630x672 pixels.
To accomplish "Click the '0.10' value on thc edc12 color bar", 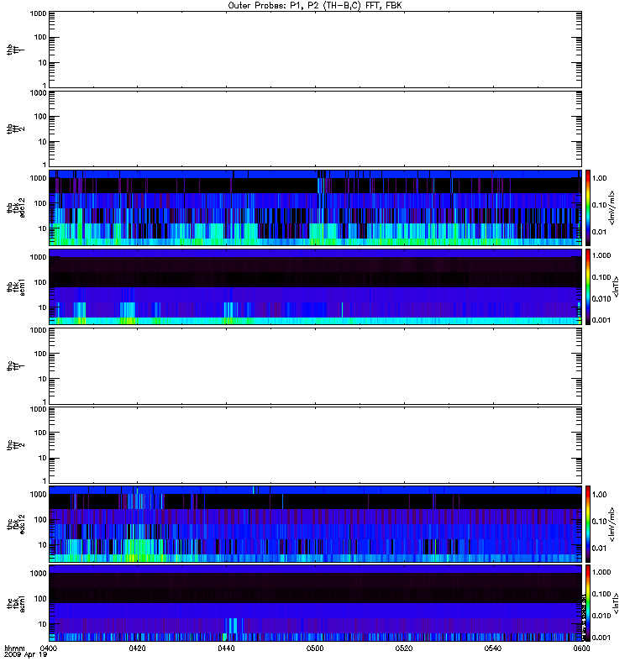I will (599, 521).
